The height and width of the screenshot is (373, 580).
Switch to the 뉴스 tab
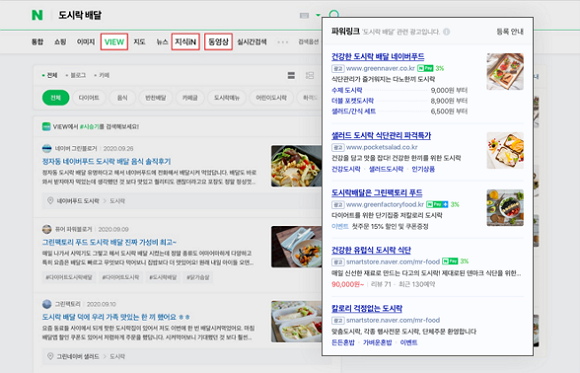point(162,42)
